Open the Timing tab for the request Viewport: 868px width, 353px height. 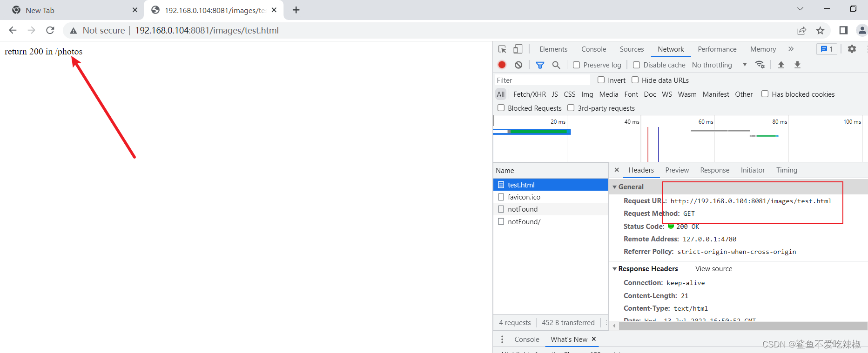tap(787, 170)
